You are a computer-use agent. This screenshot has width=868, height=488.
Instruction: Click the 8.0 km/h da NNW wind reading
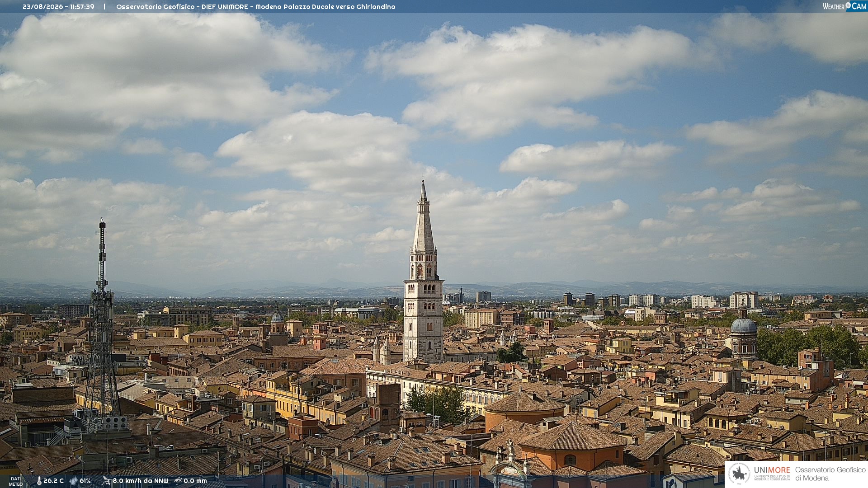coord(140,481)
